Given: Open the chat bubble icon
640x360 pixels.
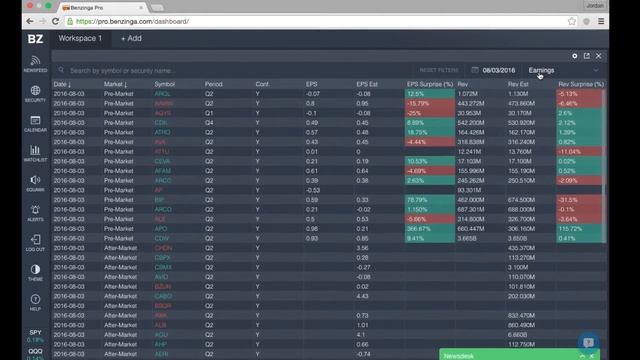Looking at the screenshot, I should (589, 342).
